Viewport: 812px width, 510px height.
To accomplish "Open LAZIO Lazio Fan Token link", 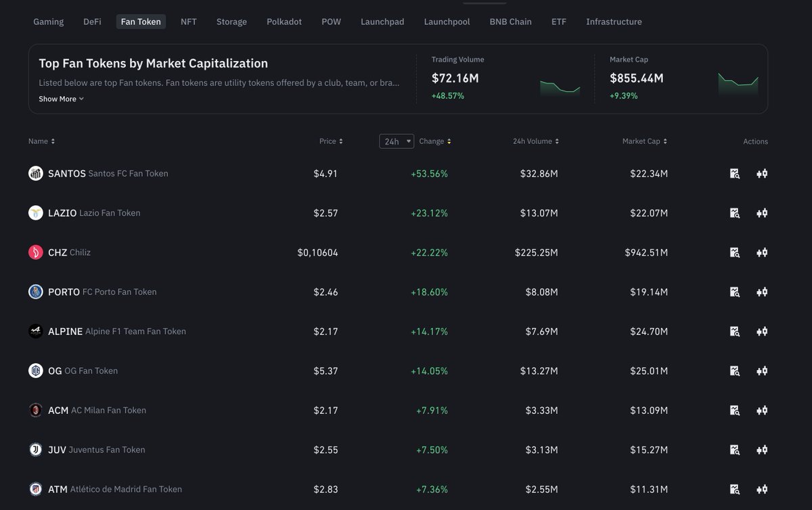I will click(94, 213).
